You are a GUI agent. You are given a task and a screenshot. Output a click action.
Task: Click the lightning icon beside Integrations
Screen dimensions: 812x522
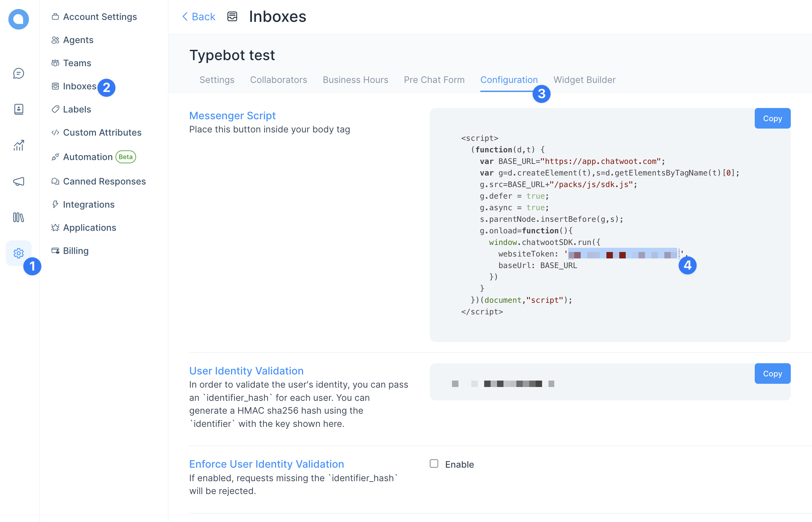click(55, 204)
